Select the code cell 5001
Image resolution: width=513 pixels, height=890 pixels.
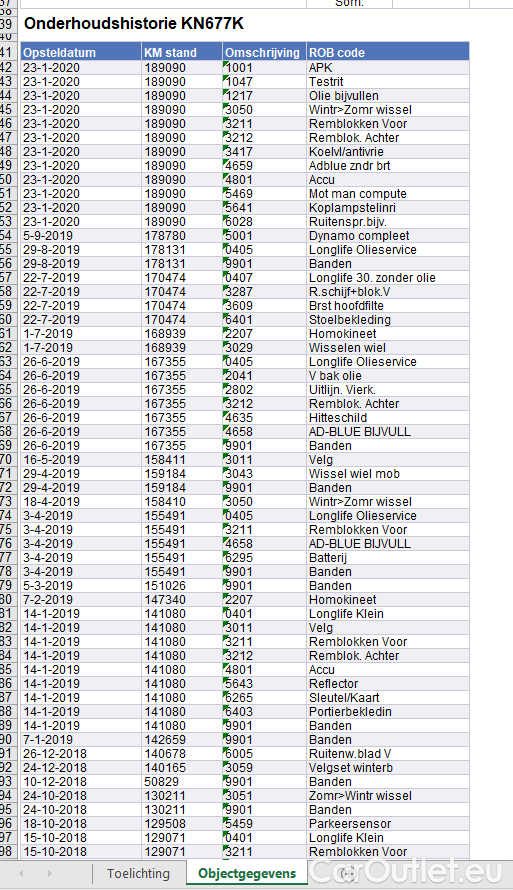264,236
